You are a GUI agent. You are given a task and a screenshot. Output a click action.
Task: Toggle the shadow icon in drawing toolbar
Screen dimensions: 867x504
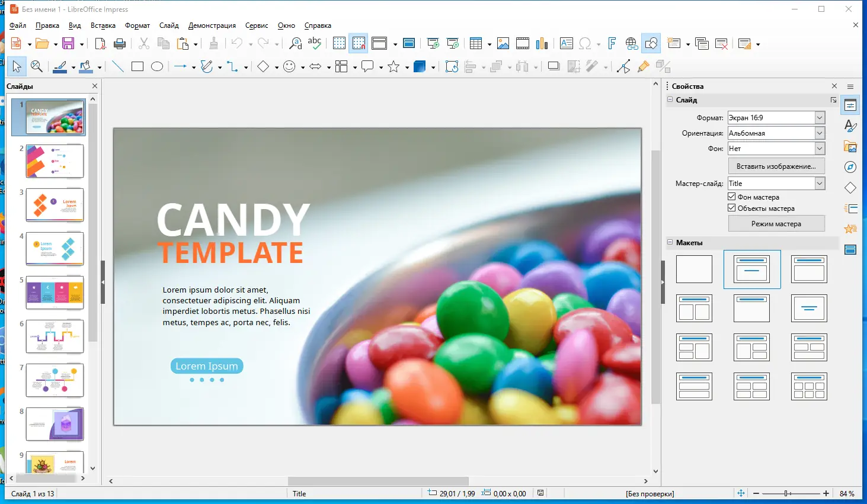point(554,66)
